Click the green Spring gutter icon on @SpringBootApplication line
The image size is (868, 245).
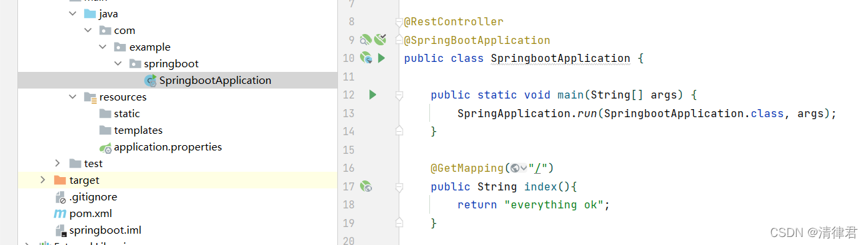(x=381, y=40)
